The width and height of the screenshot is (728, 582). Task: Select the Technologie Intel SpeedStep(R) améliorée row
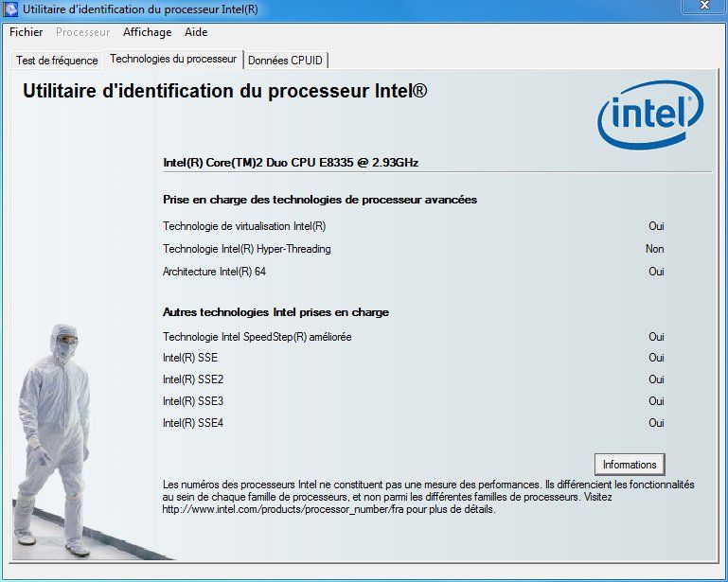pyautogui.click(x=413, y=337)
